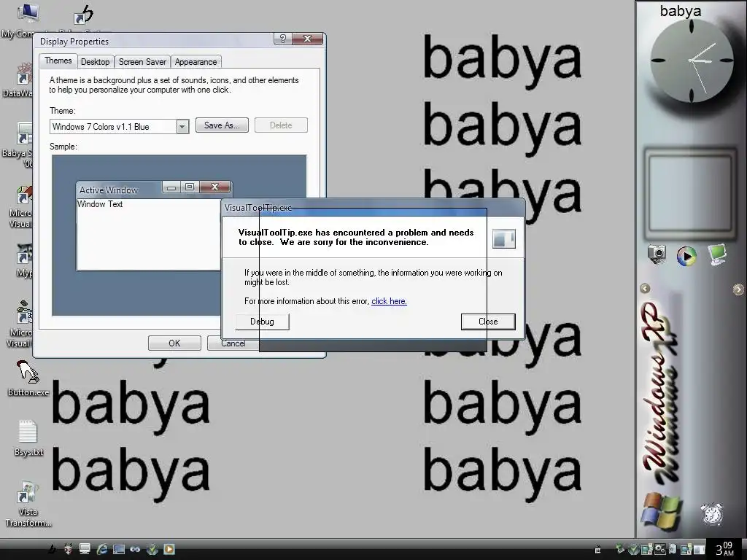Click Cancel in Display Properties
747x560 pixels.
coord(233,343)
